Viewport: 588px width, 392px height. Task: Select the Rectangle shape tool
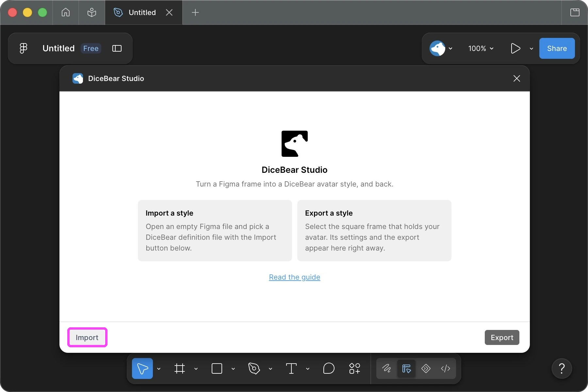click(x=217, y=368)
